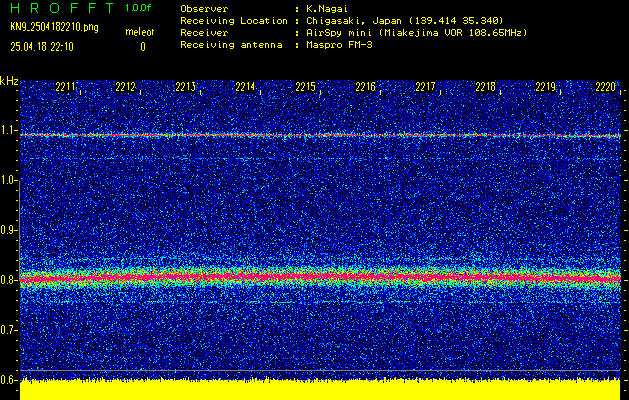Click the 1.1 frequency axis label

[8, 130]
